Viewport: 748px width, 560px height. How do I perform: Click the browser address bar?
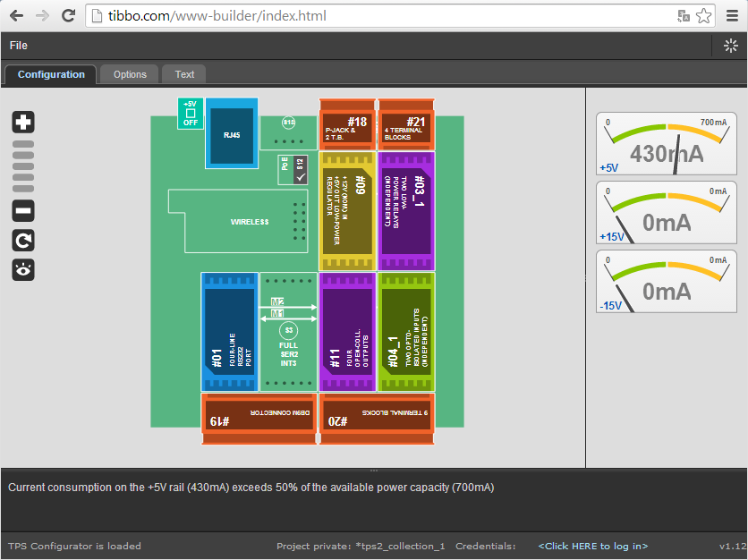click(x=376, y=15)
